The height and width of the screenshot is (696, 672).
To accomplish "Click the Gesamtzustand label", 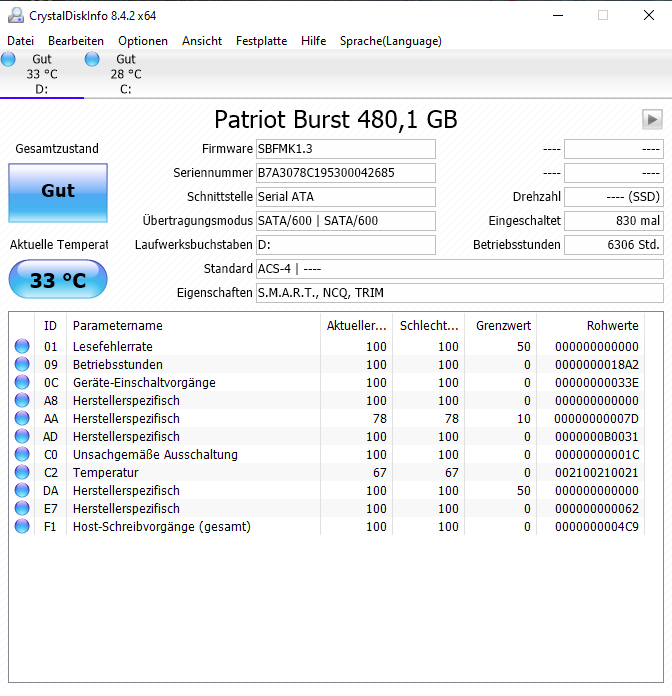I will click(57, 149).
